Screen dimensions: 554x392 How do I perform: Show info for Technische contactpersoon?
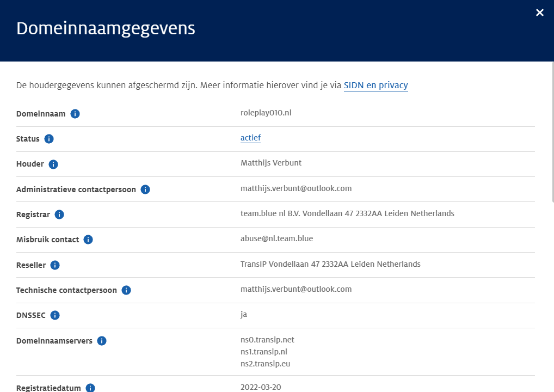tap(126, 290)
